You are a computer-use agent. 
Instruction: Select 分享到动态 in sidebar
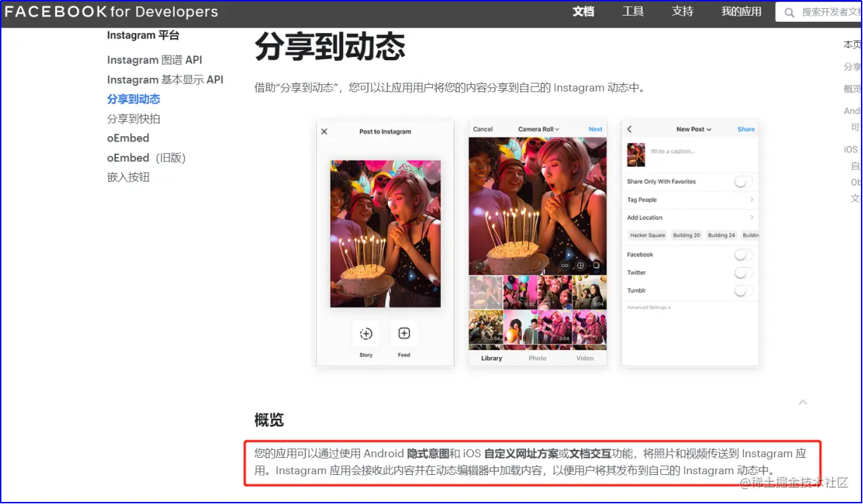point(134,99)
